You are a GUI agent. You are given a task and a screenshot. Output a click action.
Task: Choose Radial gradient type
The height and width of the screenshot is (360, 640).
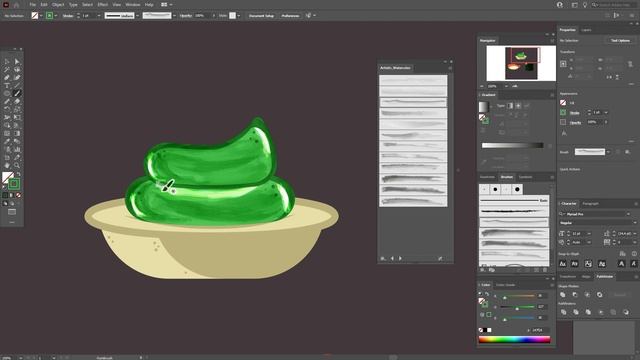point(518,106)
